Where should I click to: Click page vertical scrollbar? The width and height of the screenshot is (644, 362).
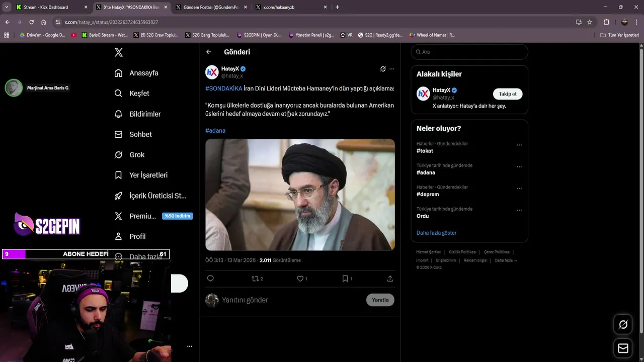(641, 191)
